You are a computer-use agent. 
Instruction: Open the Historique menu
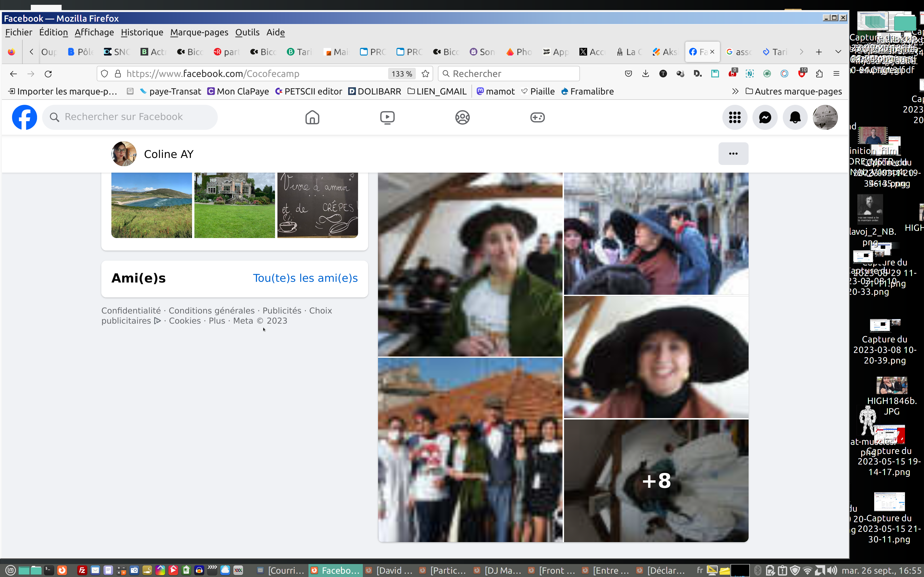[x=142, y=32]
